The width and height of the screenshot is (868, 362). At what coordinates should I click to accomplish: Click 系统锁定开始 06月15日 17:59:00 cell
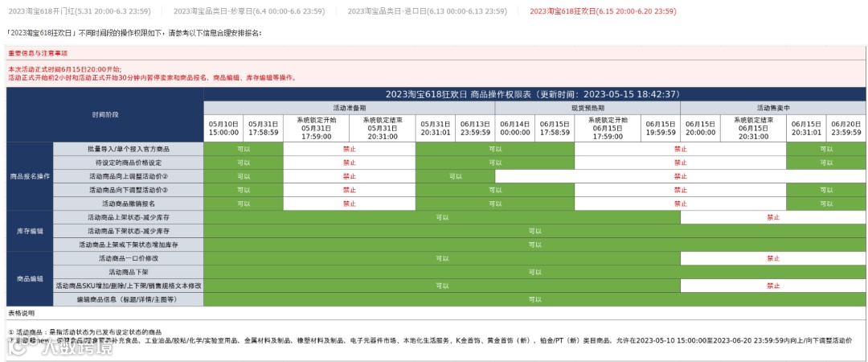(608, 128)
